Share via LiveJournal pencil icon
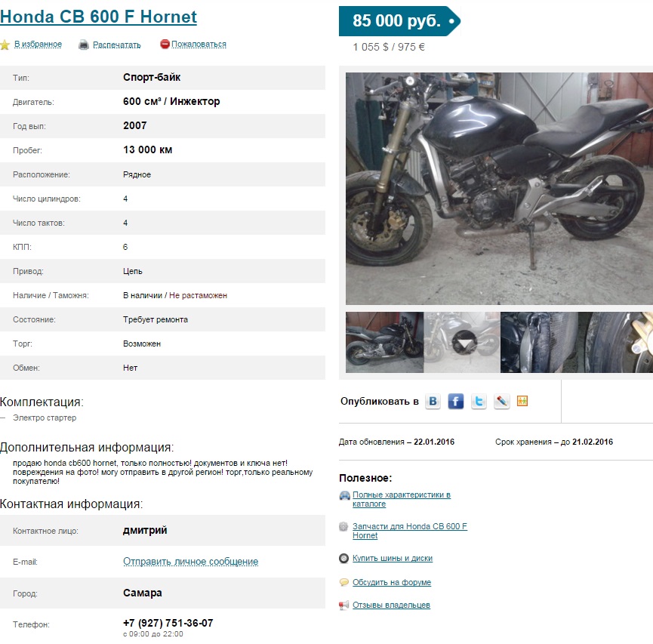The width and height of the screenshot is (653, 644). click(501, 401)
